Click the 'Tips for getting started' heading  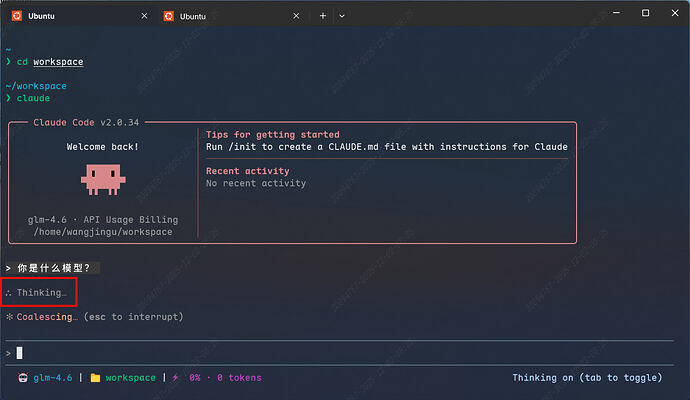pyautogui.click(x=273, y=135)
